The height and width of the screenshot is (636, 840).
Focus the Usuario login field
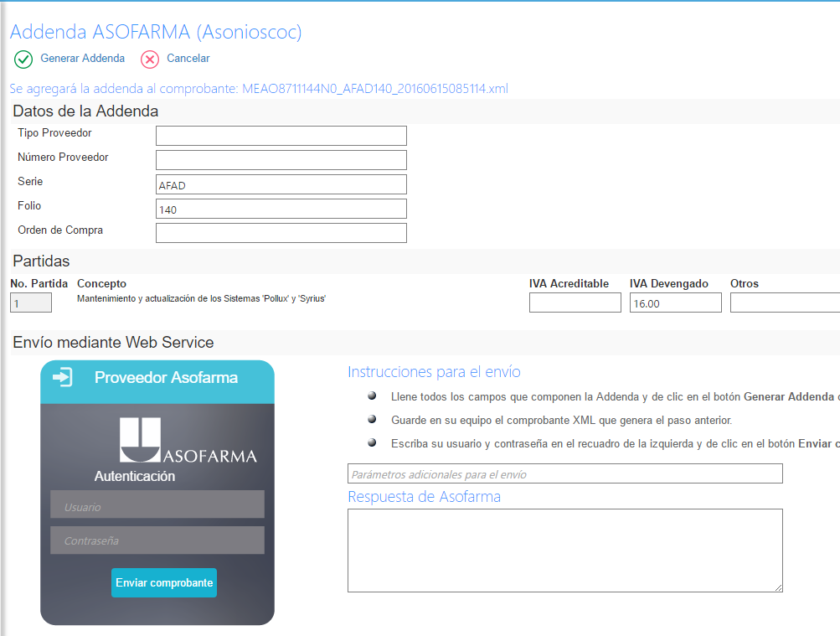point(157,504)
